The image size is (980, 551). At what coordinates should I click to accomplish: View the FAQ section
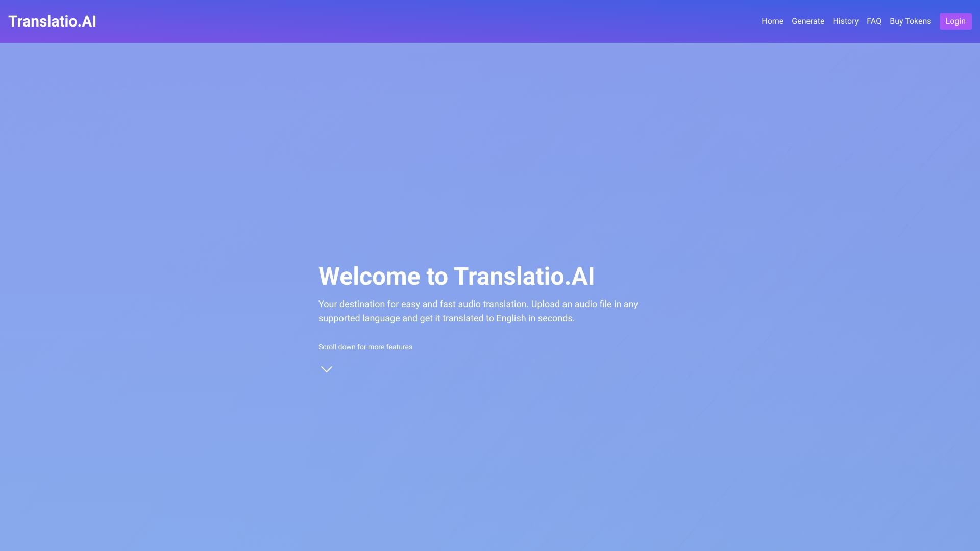pos(874,21)
